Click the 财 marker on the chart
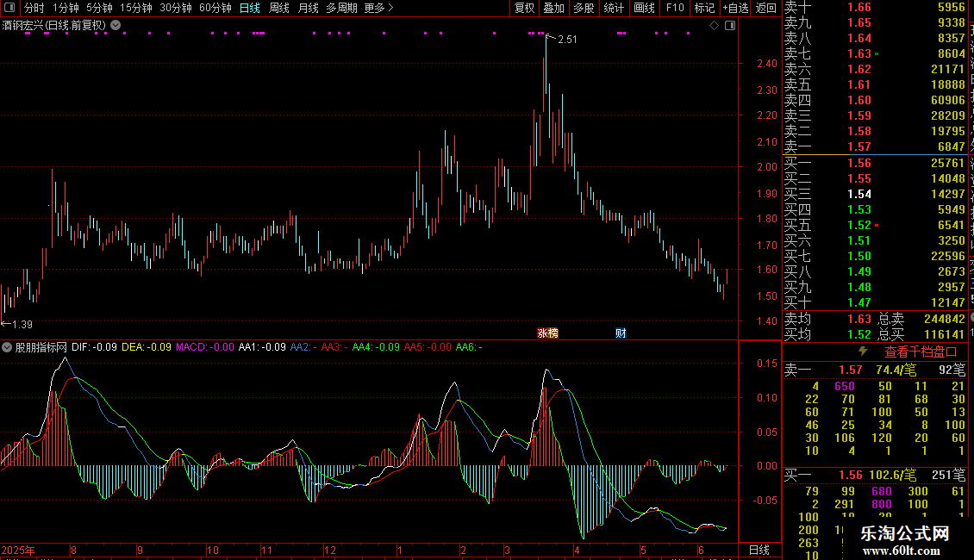The width and height of the screenshot is (974, 560). 621,333
